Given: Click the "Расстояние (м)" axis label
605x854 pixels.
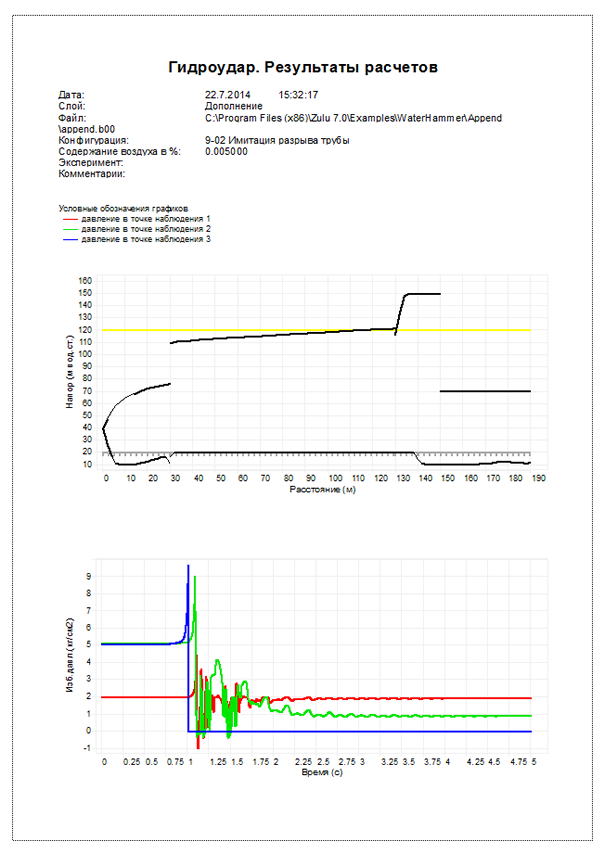Looking at the screenshot, I should click(x=316, y=491).
